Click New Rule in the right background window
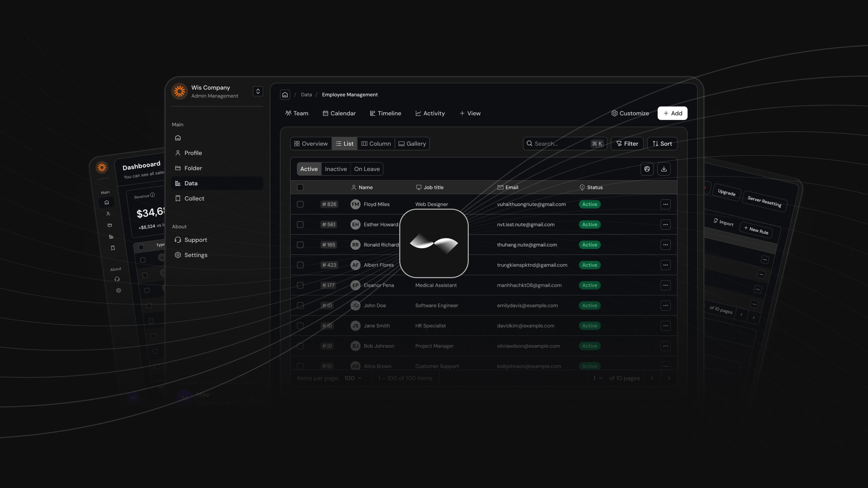This screenshot has height=488, width=868. 756,230
